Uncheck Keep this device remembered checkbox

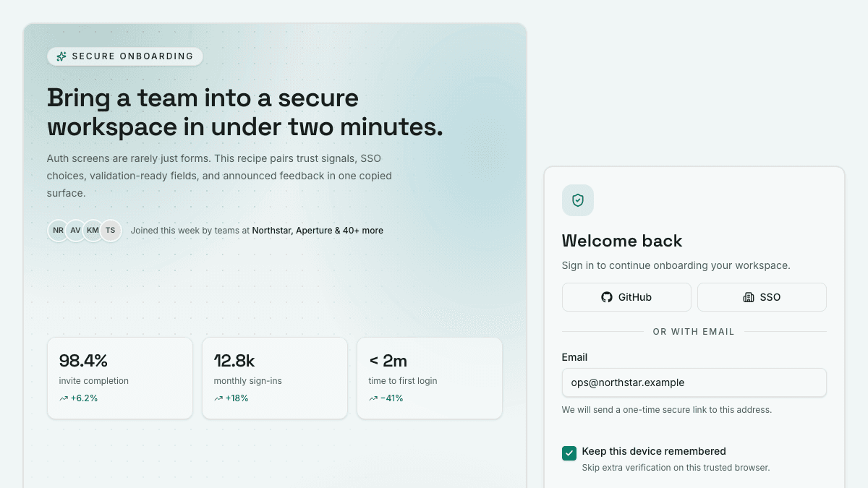(x=569, y=453)
